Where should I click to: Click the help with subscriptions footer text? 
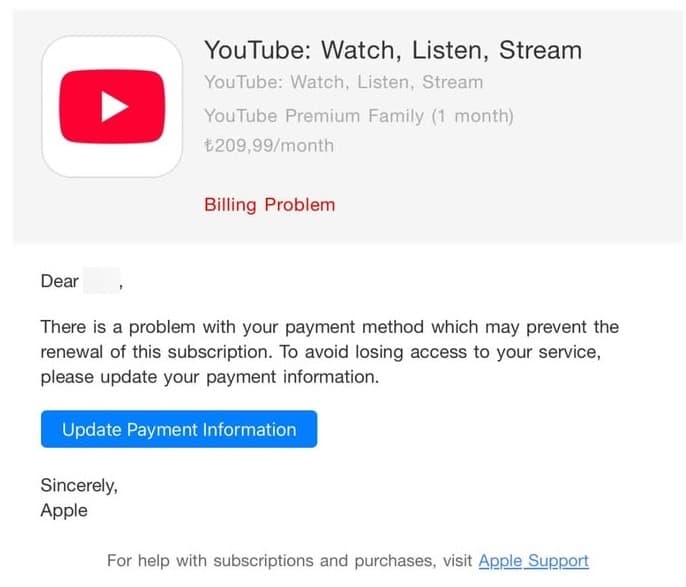coord(290,560)
